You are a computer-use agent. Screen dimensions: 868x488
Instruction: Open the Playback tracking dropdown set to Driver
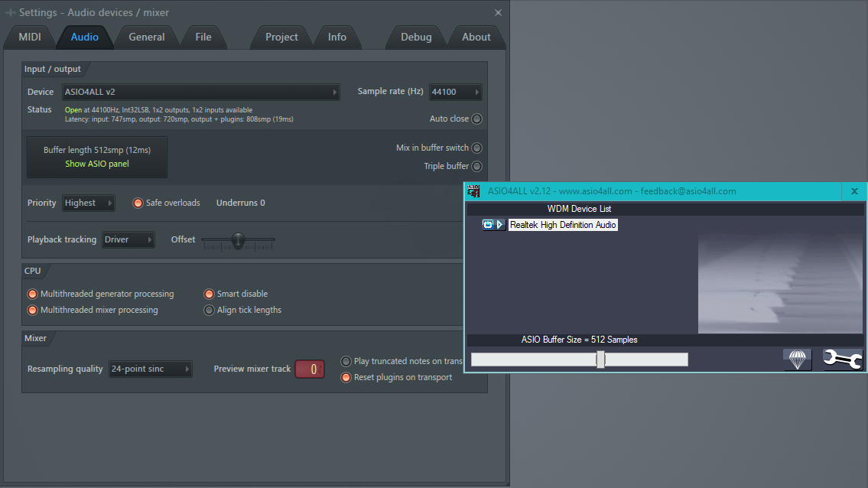click(x=128, y=239)
